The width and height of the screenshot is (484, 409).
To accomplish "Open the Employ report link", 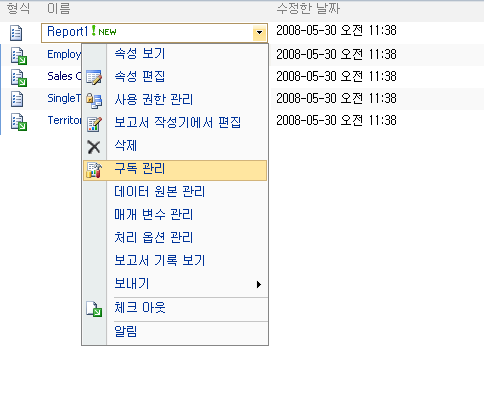I will click(64, 54).
